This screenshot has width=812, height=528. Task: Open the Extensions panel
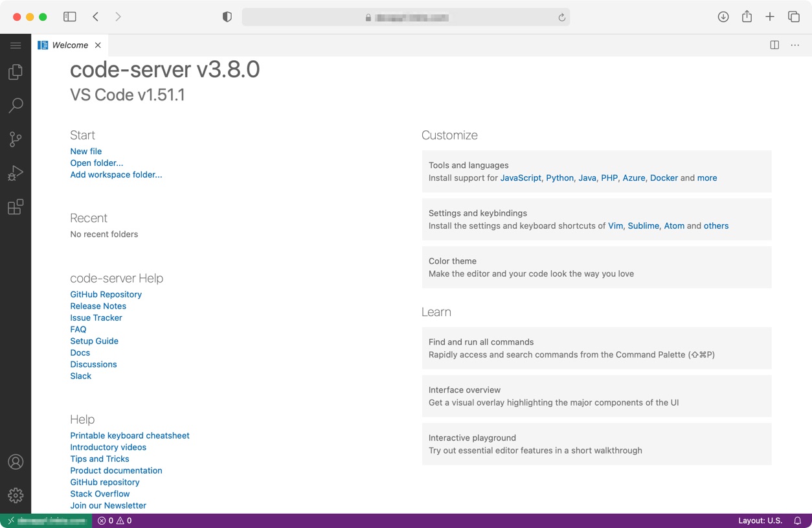16,207
